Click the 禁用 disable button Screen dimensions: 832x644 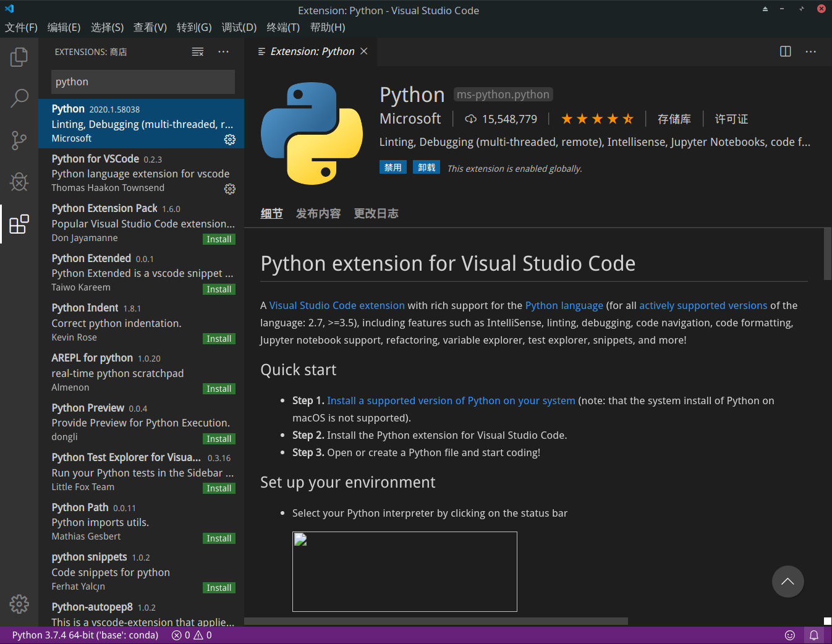point(393,167)
